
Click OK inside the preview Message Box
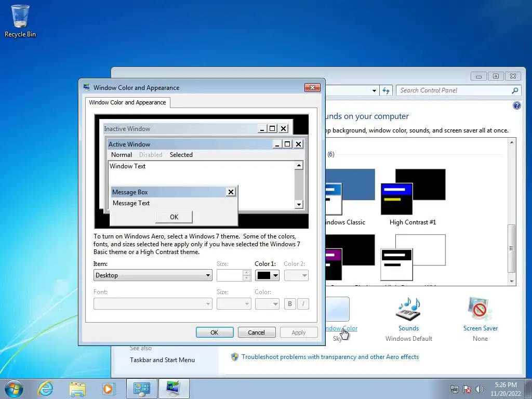pos(174,217)
